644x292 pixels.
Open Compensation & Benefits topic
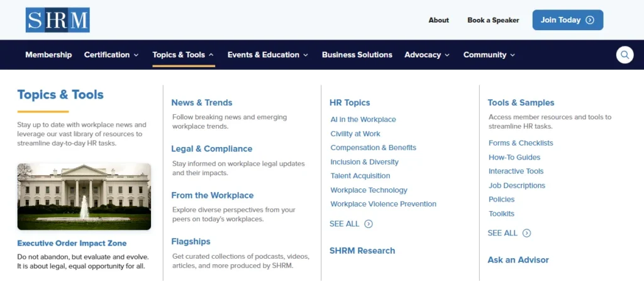pyautogui.click(x=374, y=148)
